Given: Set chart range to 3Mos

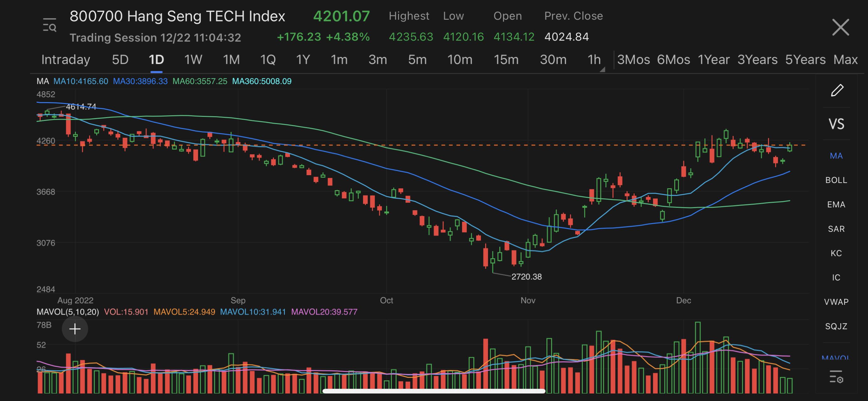Looking at the screenshot, I should pos(634,60).
